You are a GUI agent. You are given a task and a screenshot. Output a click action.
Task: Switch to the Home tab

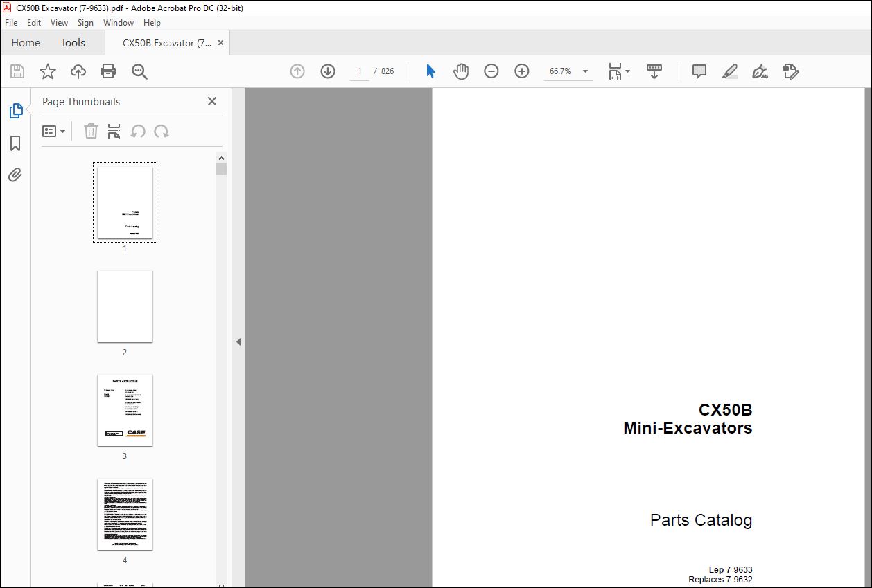point(26,42)
